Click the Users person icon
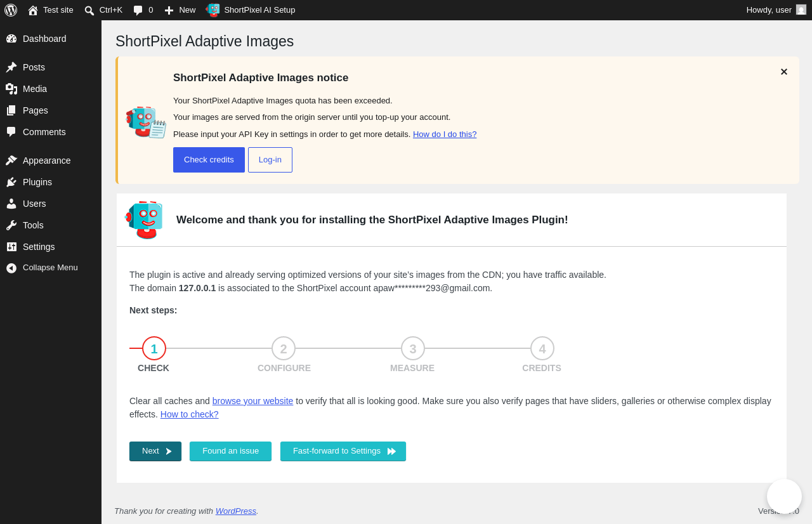 (11, 204)
